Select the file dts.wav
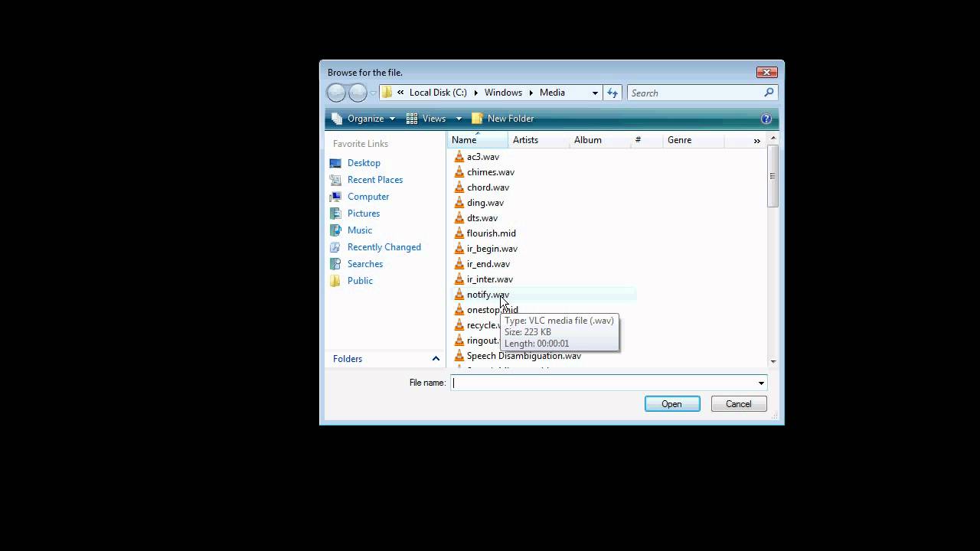This screenshot has width=980, height=551. (x=482, y=218)
